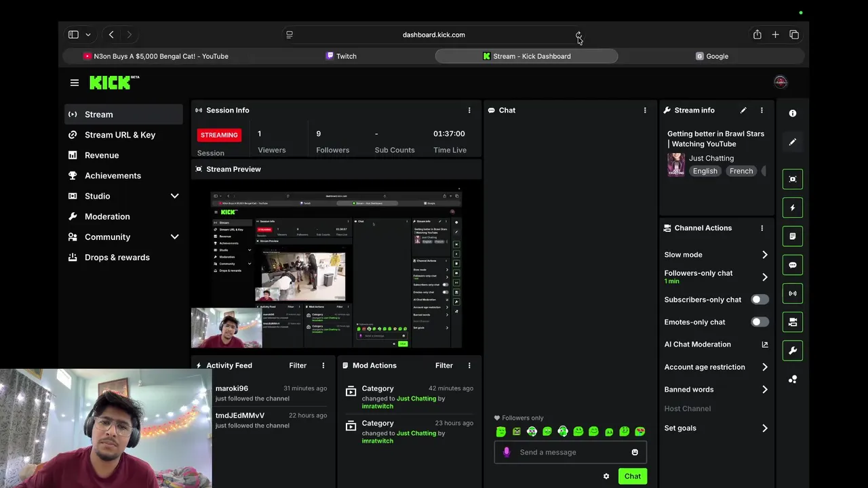Viewport: 868px width, 488px height.
Task: Open Followers-only chat settings
Action: click(716, 277)
